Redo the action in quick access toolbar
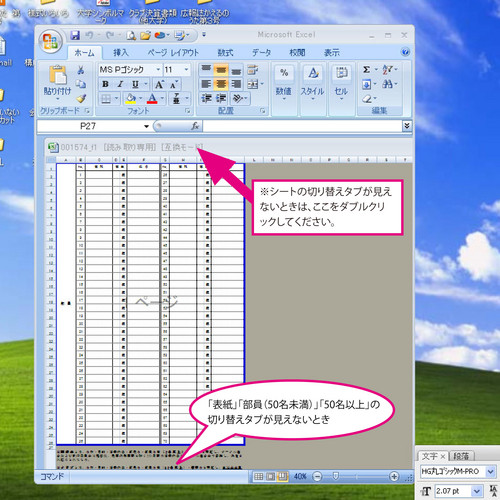Image resolution: width=500 pixels, height=500 pixels. coord(110,35)
